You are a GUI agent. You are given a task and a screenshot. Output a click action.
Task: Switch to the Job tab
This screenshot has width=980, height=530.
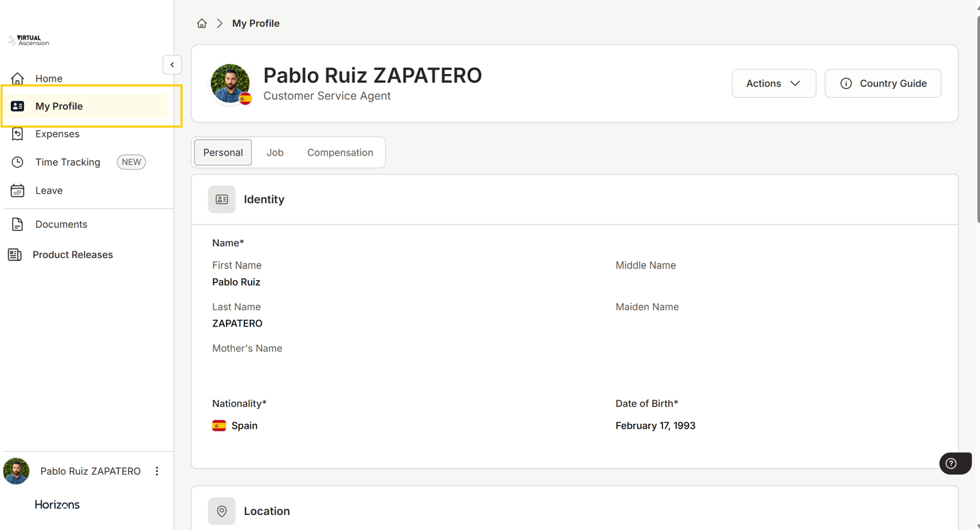pos(275,153)
